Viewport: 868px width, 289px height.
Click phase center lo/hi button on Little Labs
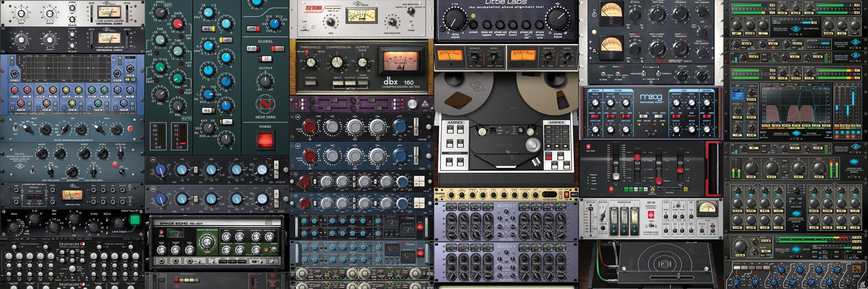click(x=539, y=24)
